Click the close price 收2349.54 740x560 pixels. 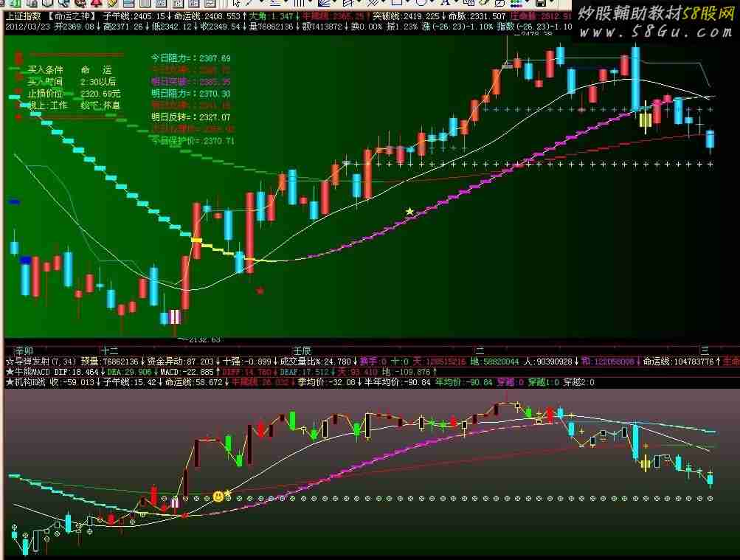click(x=221, y=27)
